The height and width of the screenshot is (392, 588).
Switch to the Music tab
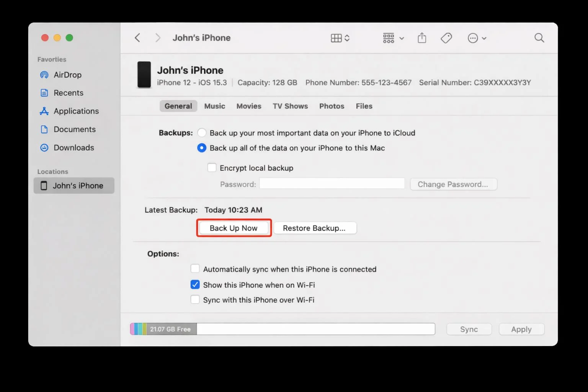(214, 106)
